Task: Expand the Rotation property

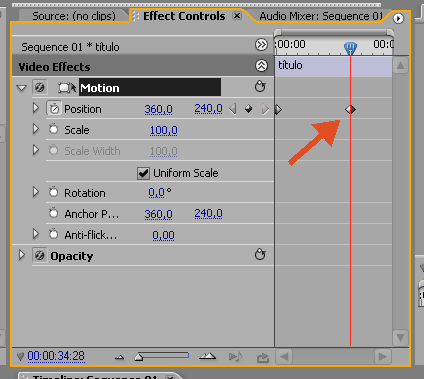Action: 36,192
